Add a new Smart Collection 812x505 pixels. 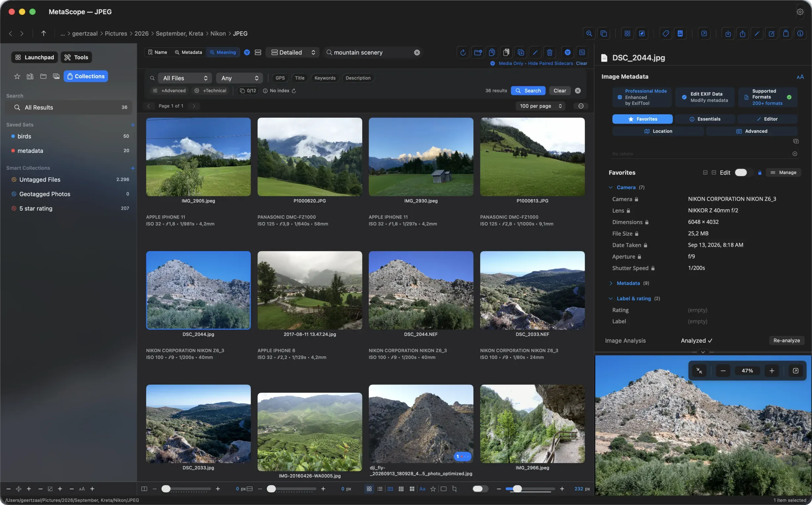133,168
